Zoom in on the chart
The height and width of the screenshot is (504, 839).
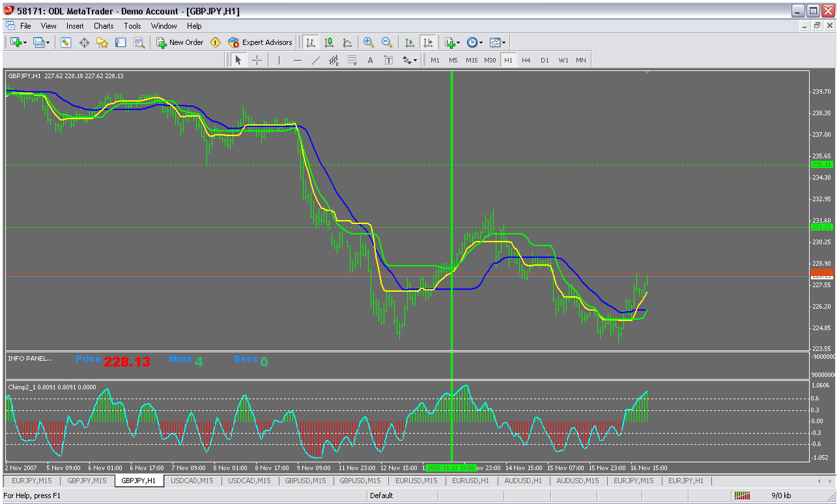pos(369,42)
